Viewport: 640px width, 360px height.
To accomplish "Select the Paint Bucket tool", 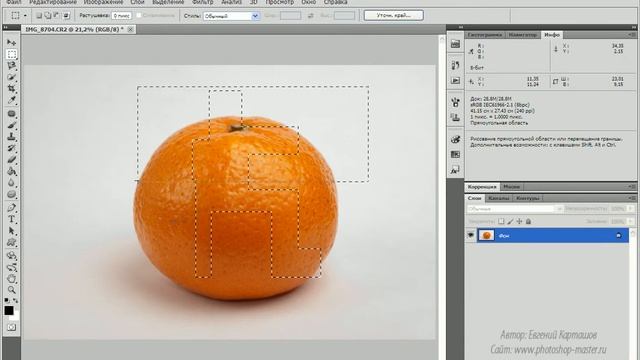I will click(11, 171).
